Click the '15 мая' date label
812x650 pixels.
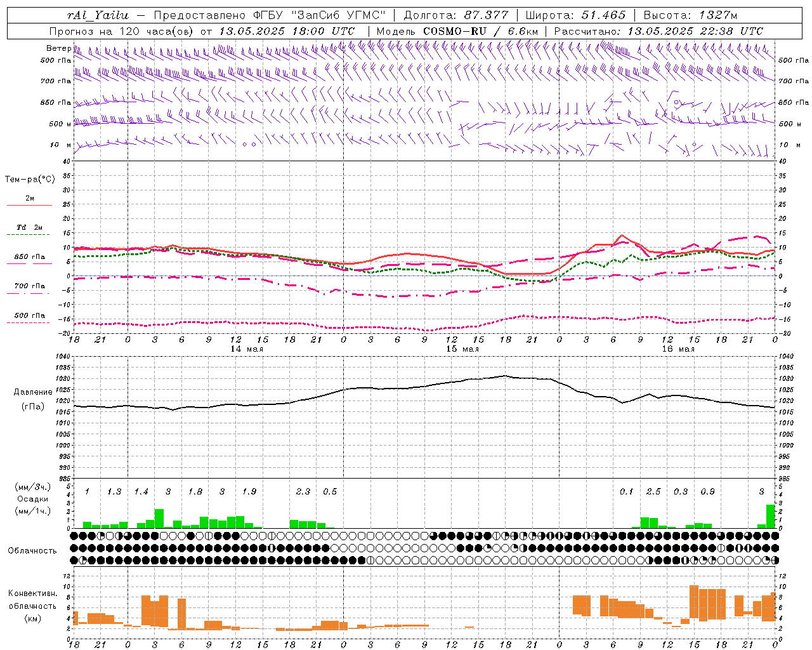point(462,349)
